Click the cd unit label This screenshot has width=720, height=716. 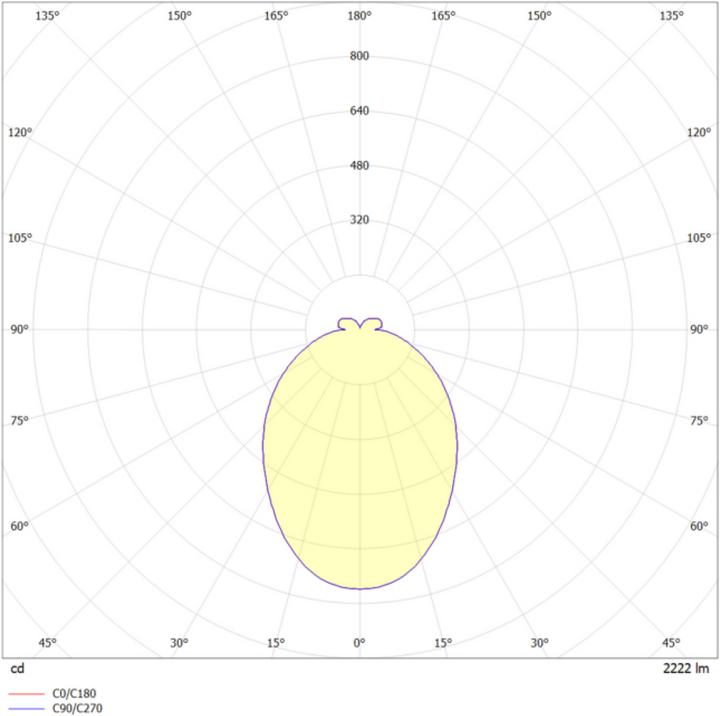point(17,668)
